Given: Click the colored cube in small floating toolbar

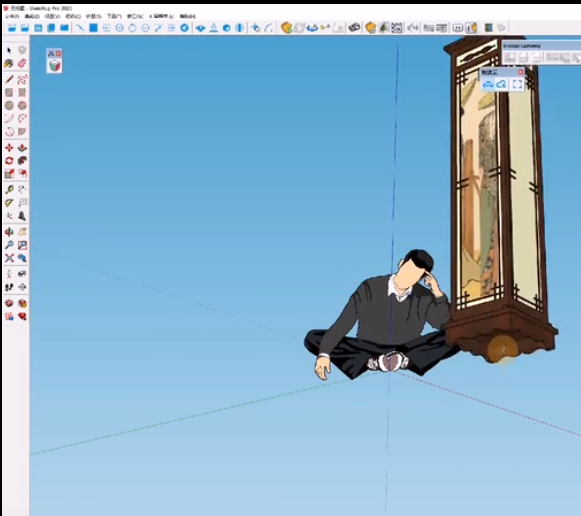Looking at the screenshot, I should [54, 66].
